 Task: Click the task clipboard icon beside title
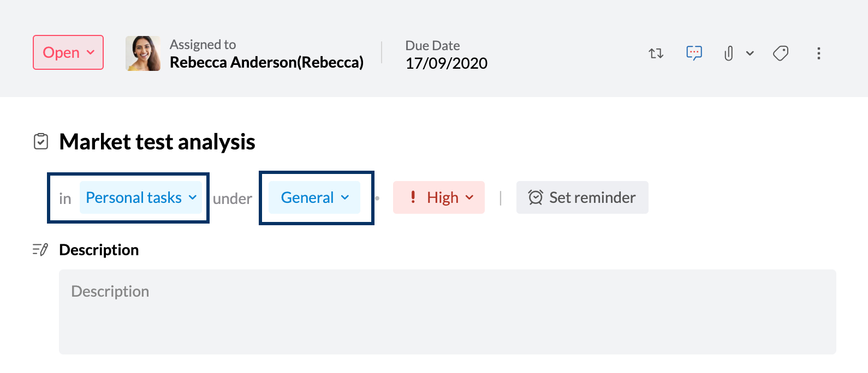coord(41,142)
